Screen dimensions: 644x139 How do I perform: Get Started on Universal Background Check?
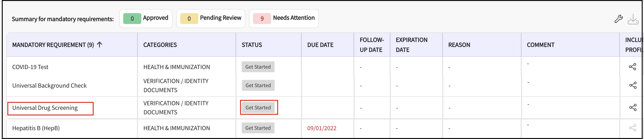(x=258, y=85)
